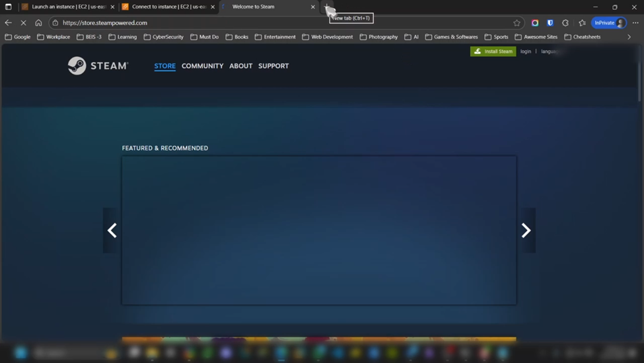Click the address bar URL field
644x363 pixels.
(x=264, y=22)
